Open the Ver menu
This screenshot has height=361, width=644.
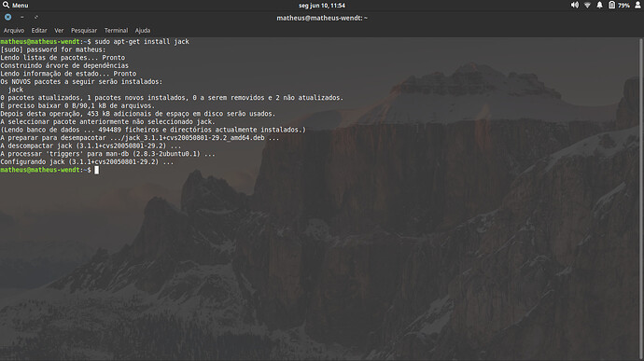pos(59,31)
